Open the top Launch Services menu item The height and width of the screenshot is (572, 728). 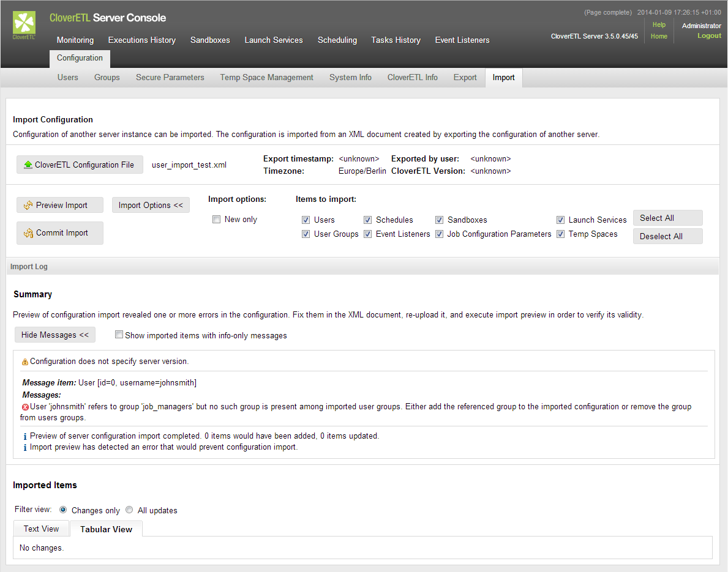[x=274, y=40]
